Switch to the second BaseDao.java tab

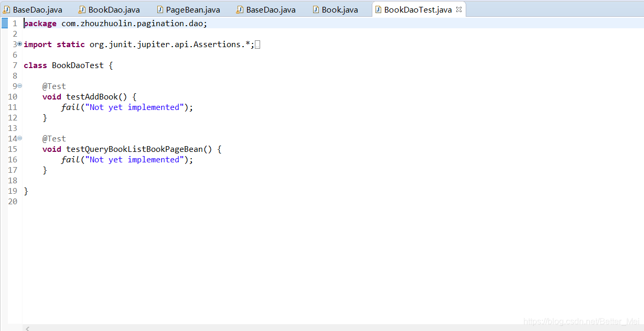coord(266,9)
